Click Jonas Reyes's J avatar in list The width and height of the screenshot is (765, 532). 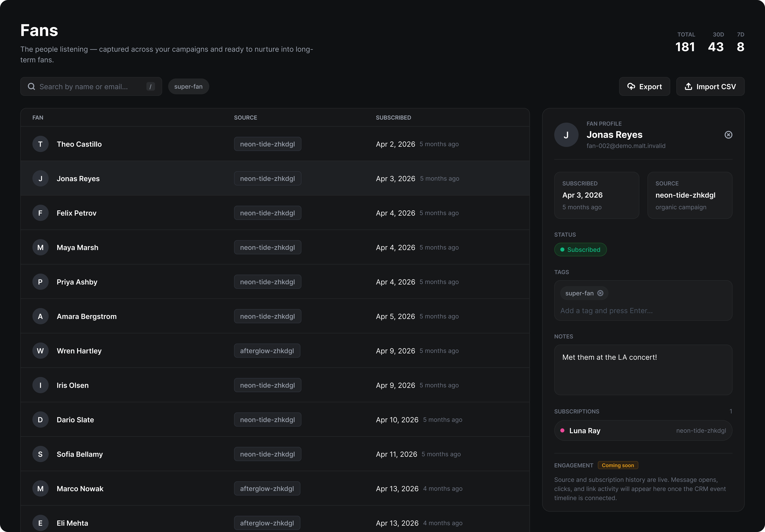pyautogui.click(x=40, y=179)
